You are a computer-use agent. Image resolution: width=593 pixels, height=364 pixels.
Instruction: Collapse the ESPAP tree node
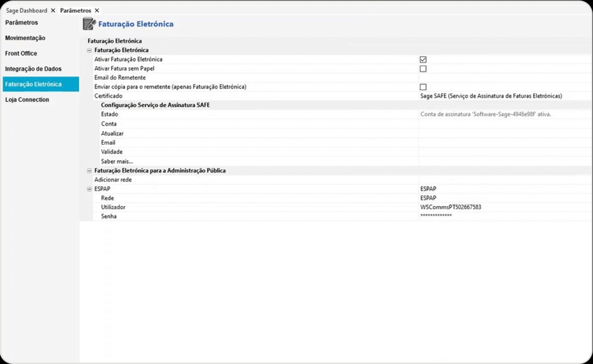click(x=89, y=189)
